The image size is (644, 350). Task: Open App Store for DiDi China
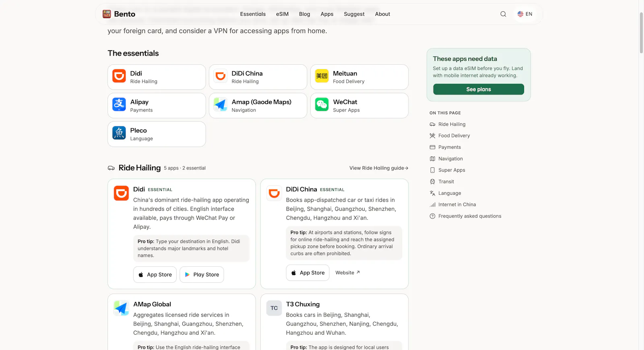[308, 273]
